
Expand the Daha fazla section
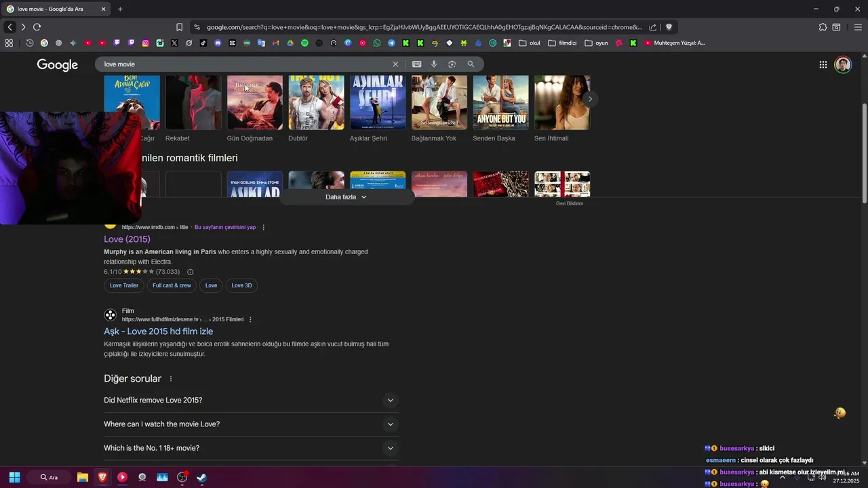347,197
